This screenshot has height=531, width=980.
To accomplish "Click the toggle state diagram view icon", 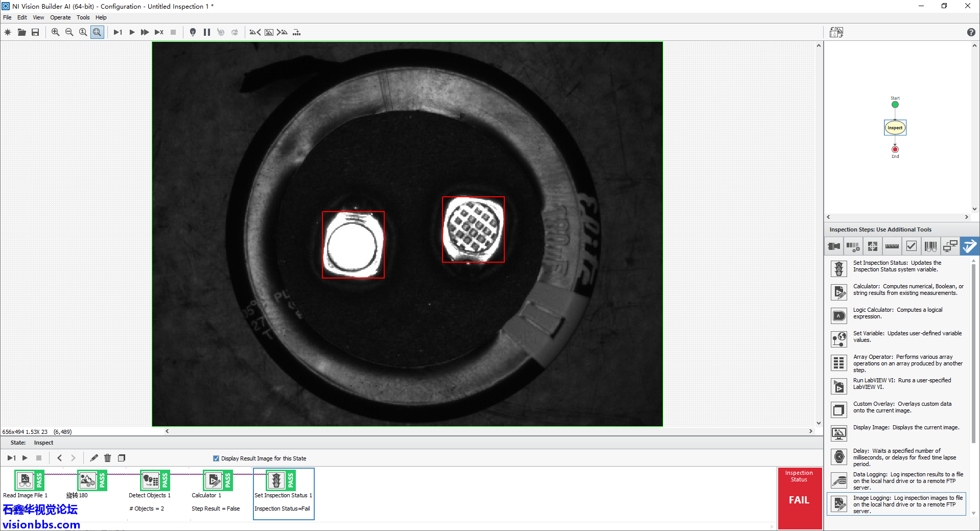I will click(836, 32).
